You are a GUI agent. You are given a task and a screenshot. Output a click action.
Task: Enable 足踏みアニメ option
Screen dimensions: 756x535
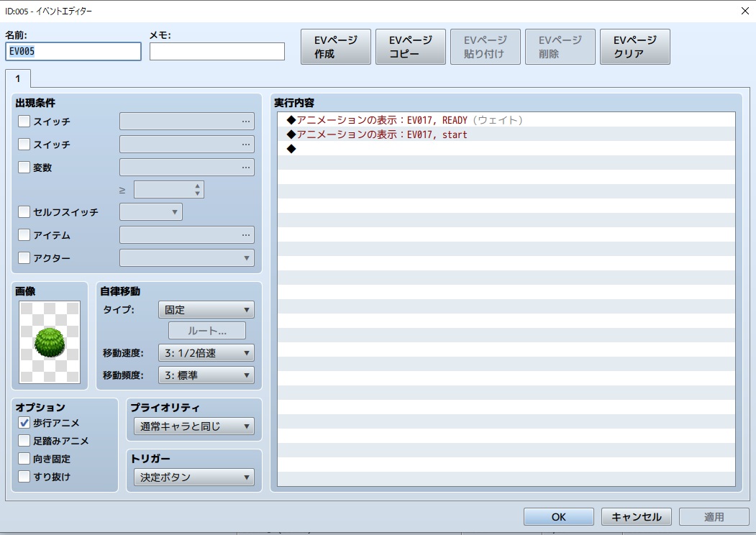(x=24, y=441)
